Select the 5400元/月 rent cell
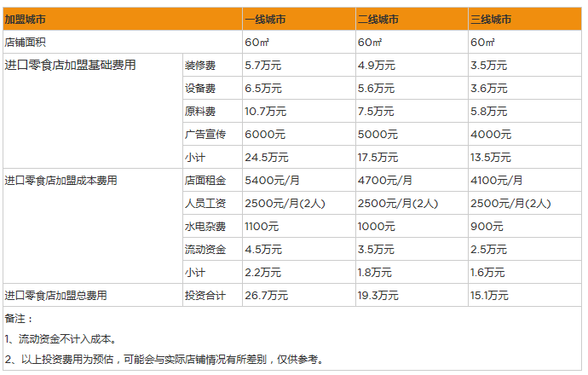588x375 pixels. click(x=272, y=181)
